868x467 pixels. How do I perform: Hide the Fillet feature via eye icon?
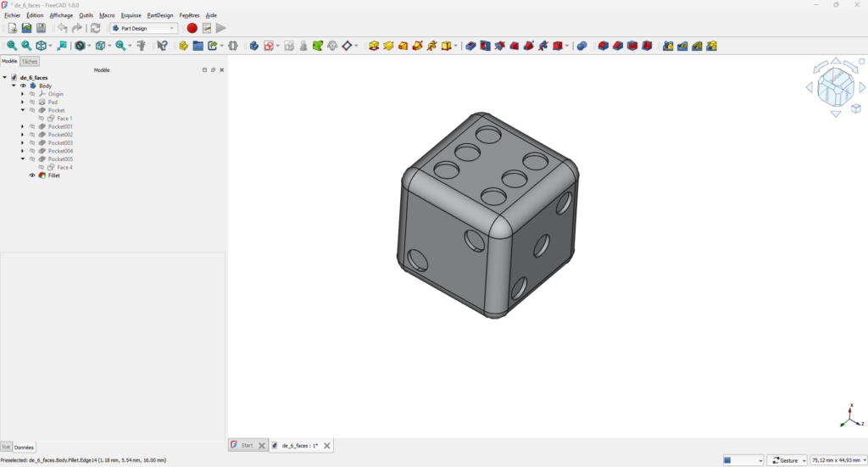coord(32,175)
